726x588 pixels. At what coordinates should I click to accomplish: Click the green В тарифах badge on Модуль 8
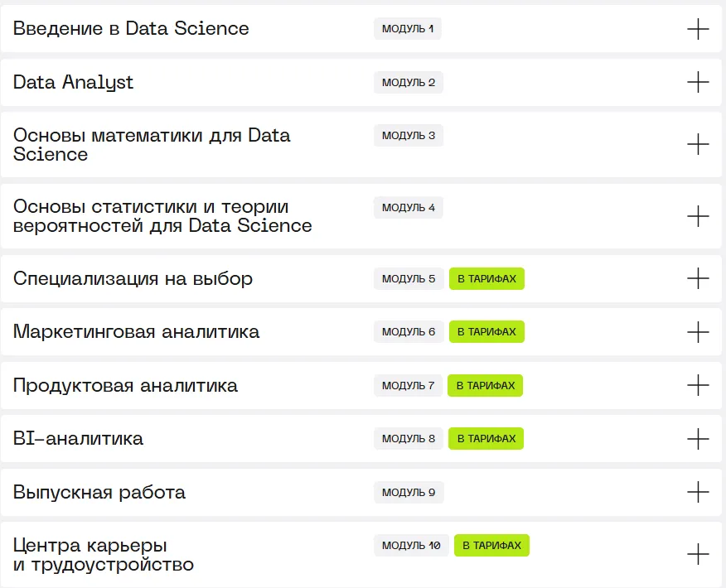486,439
